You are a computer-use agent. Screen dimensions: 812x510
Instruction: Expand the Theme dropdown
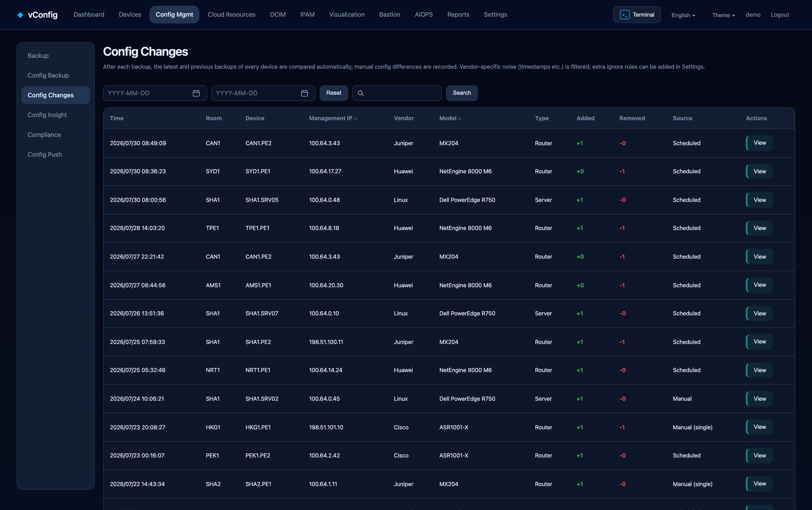[723, 15]
